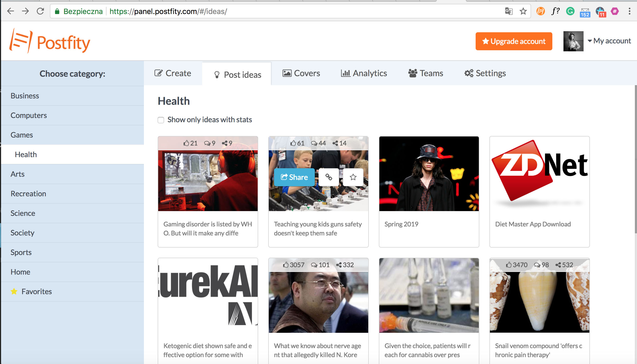Click the green secure padlock icon
The width and height of the screenshot is (637, 364).
pyautogui.click(x=57, y=11)
